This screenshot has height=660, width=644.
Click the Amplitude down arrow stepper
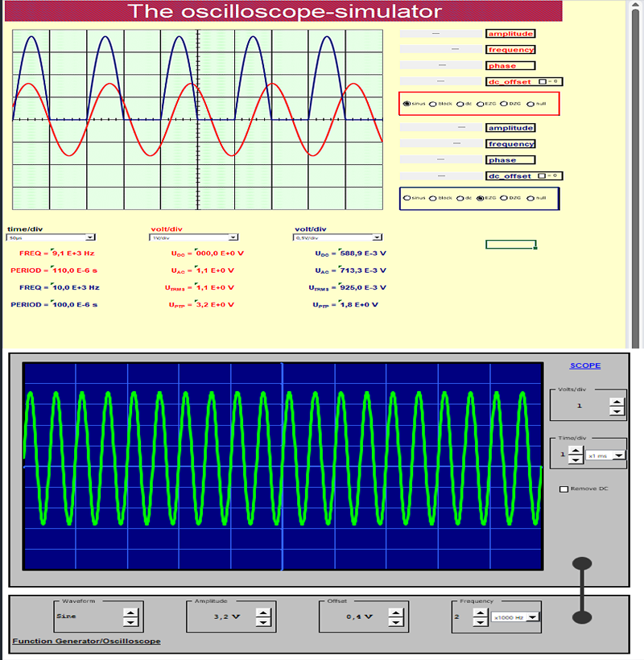click(262, 622)
